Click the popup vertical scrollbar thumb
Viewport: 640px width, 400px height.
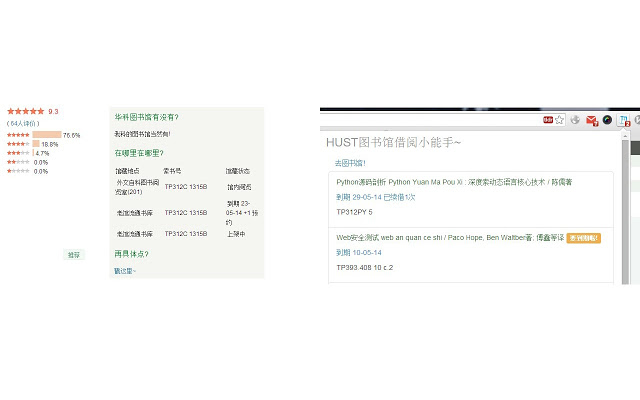(x=625, y=212)
